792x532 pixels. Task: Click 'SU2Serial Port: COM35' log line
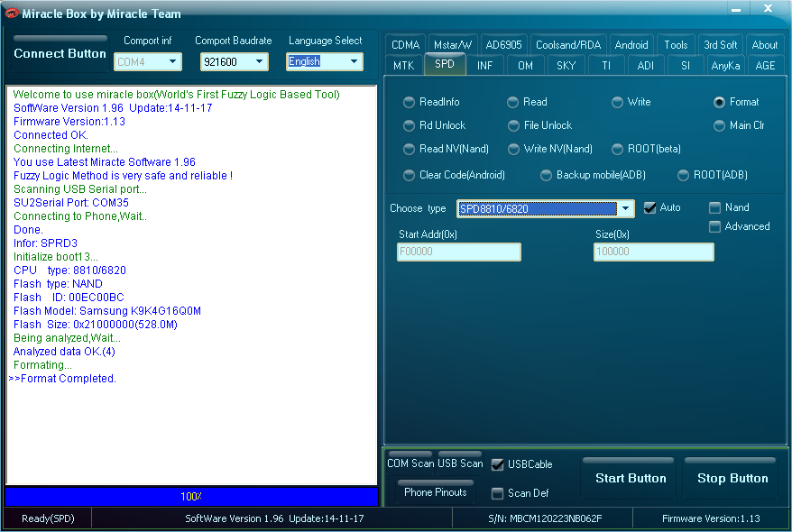click(71, 203)
